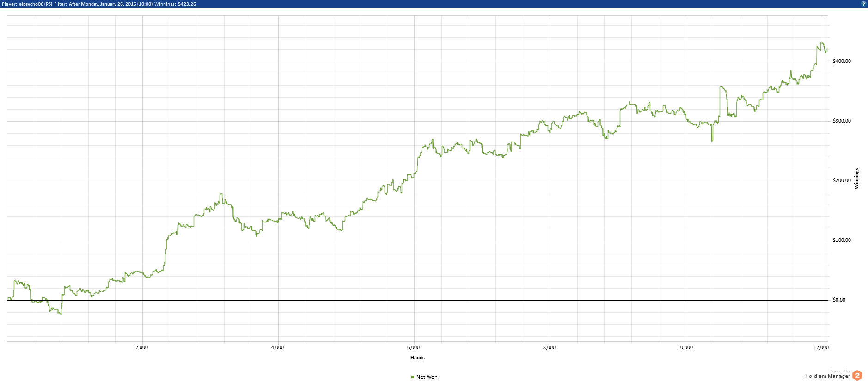Open the help question mark icon
The image size is (868, 383).
coord(863,4)
